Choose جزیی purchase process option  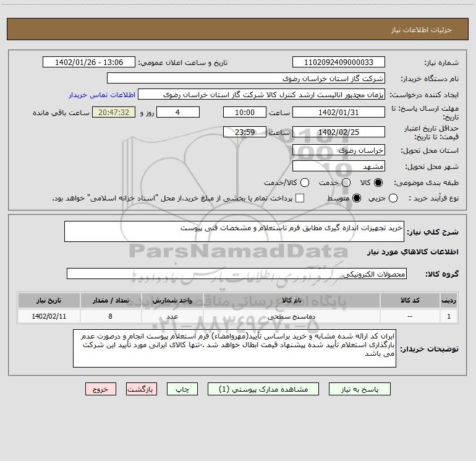(393, 199)
